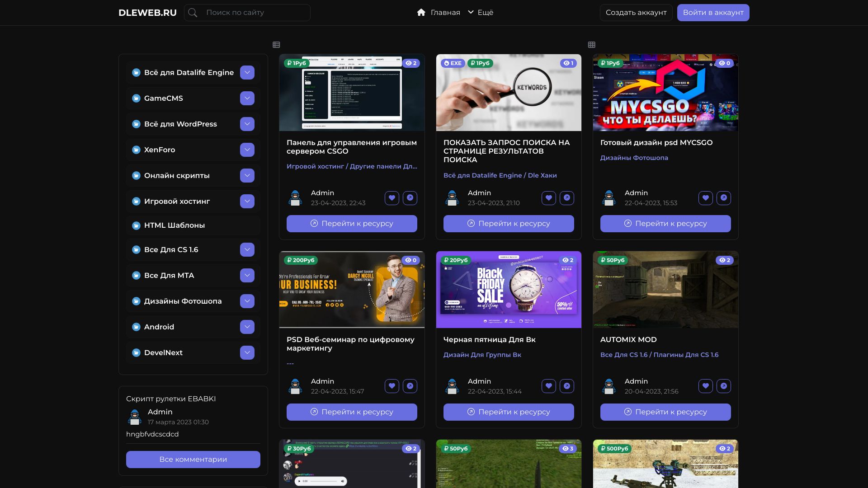Screen dimensions: 868x488
Task: Open the XenForo category link
Action: [x=160, y=150]
